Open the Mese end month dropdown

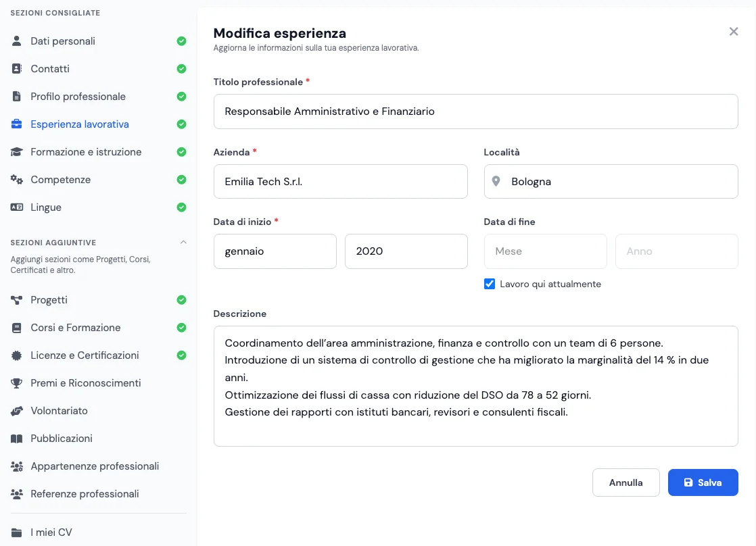tap(545, 251)
